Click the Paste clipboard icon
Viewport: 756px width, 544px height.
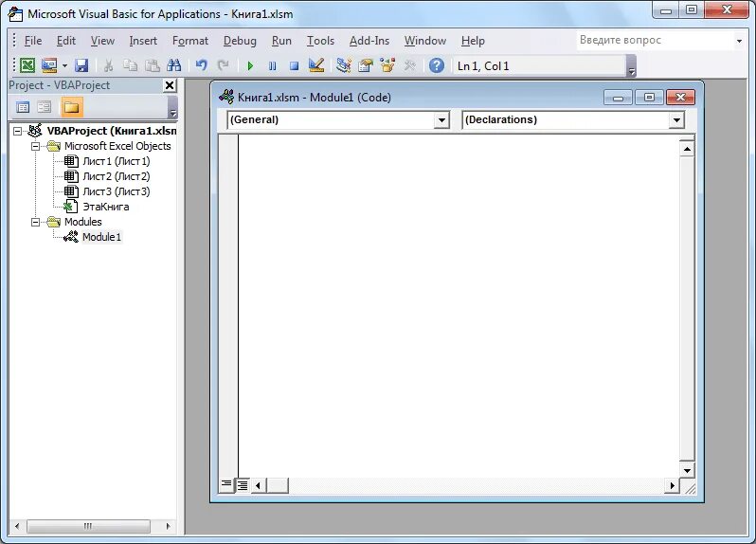153,65
